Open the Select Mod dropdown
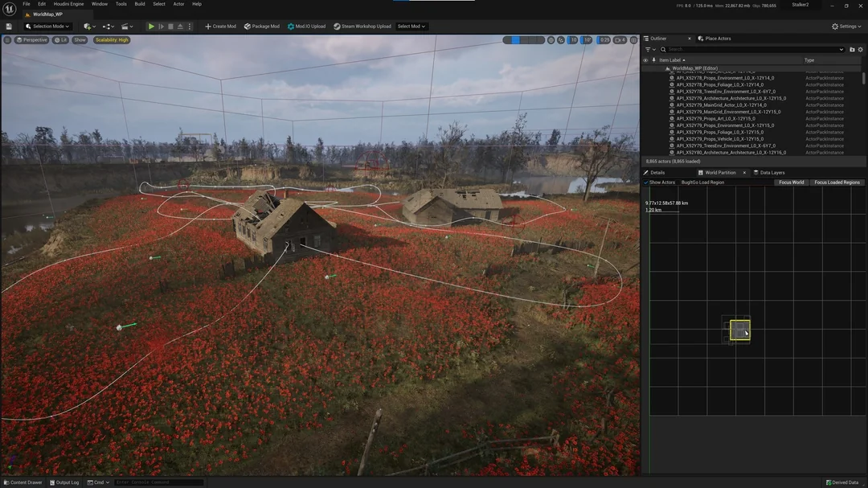The width and height of the screenshot is (868, 488). (x=411, y=27)
